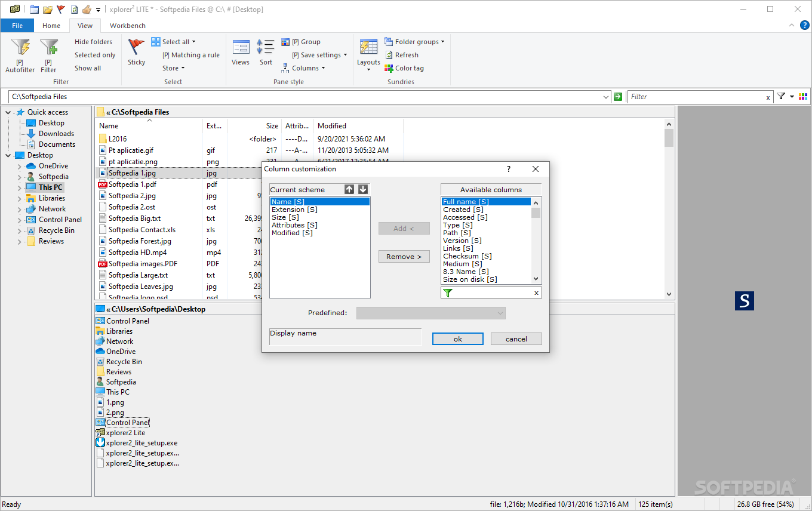This screenshot has height=511, width=812.
Task: Collapse the ribbon with the chevron
Action: coord(791,25)
